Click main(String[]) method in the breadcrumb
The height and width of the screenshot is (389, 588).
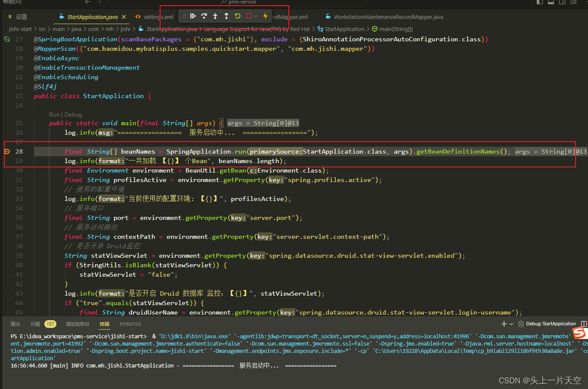[x=392, y=29]
